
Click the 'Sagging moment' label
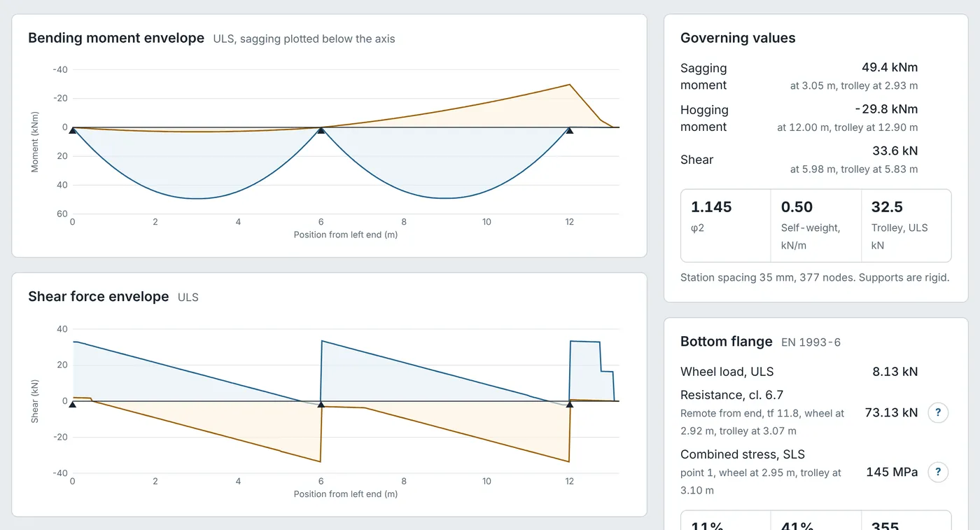point(703,76)
